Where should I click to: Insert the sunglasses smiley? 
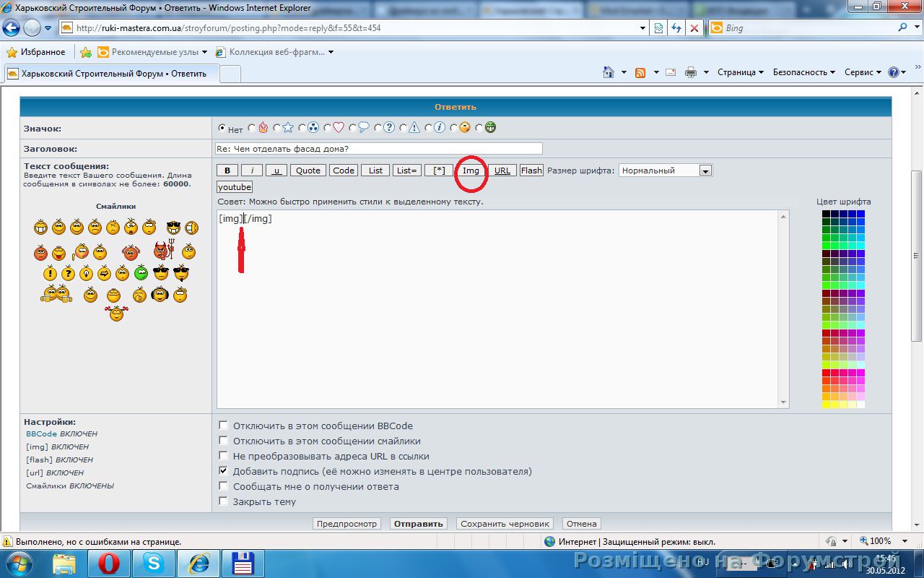(x=173, y=228)
